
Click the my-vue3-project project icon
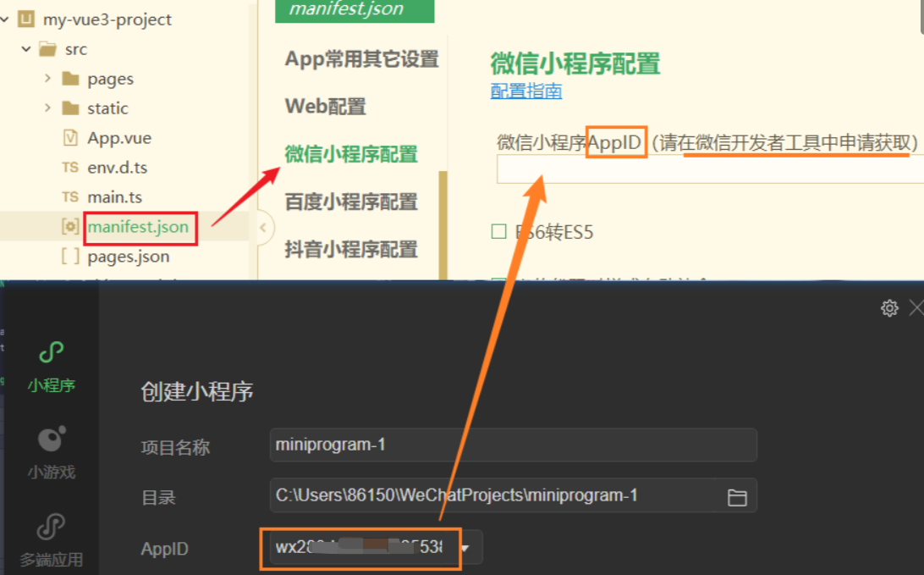click(x=26, y=19)
